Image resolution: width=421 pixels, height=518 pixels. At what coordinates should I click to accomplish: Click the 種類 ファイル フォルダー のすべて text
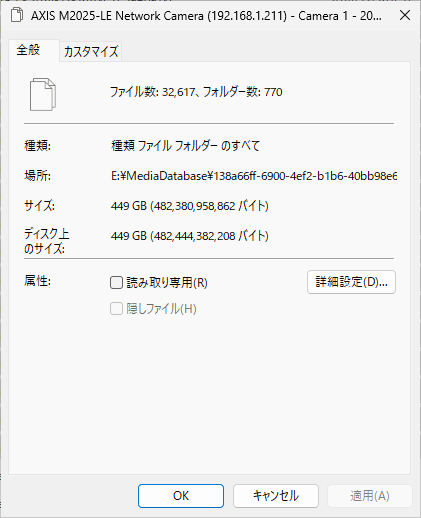185,146
